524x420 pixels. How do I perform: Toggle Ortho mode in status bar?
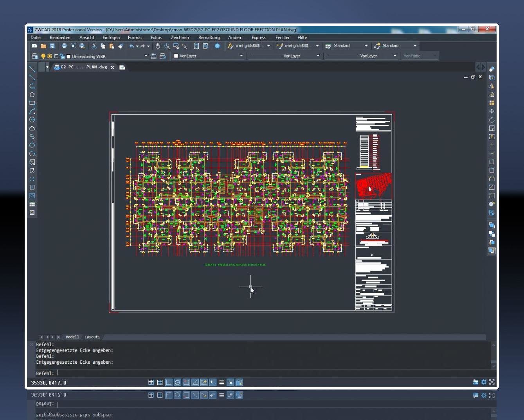pyautogui.click(x=169, y=382)
